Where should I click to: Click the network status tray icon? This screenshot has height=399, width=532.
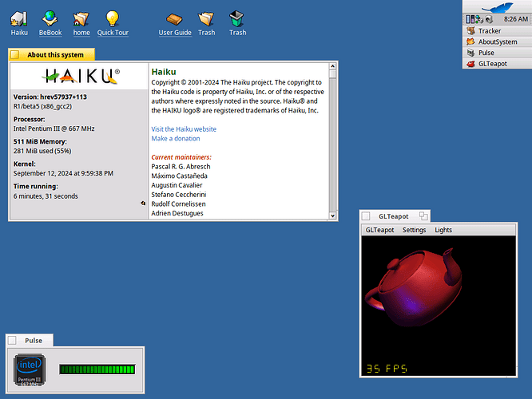(479, 19)
